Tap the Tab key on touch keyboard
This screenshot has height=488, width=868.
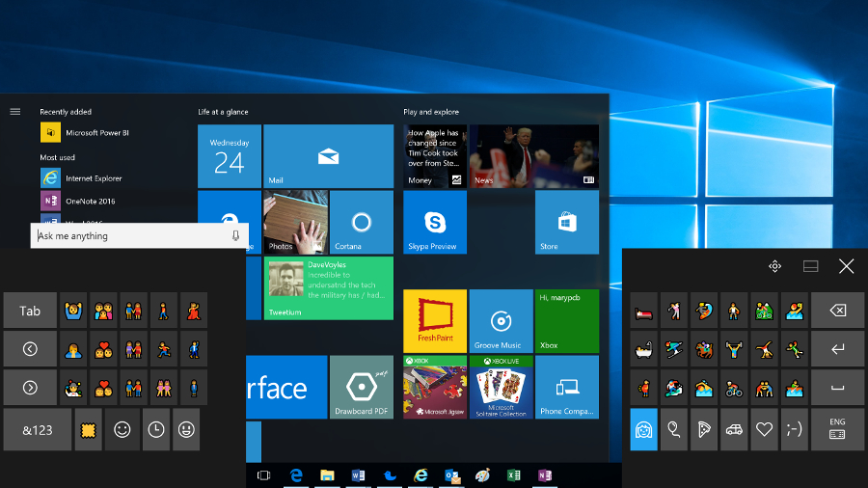coord(30,311)
